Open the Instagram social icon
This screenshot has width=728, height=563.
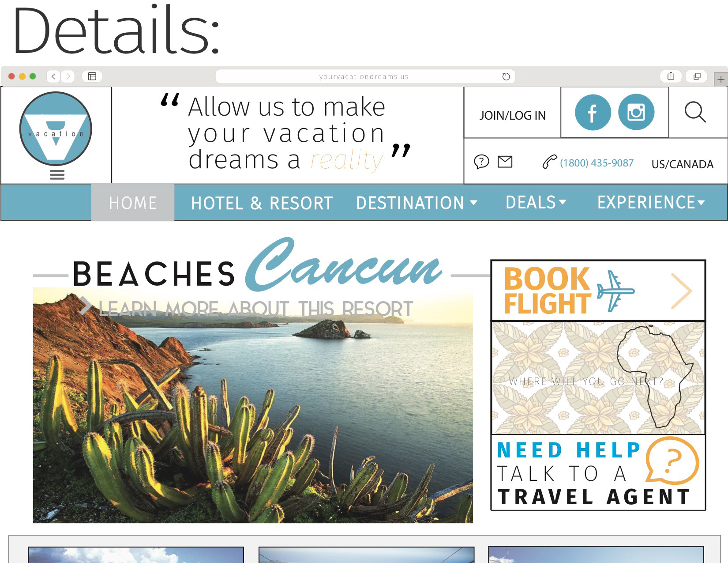636,112
